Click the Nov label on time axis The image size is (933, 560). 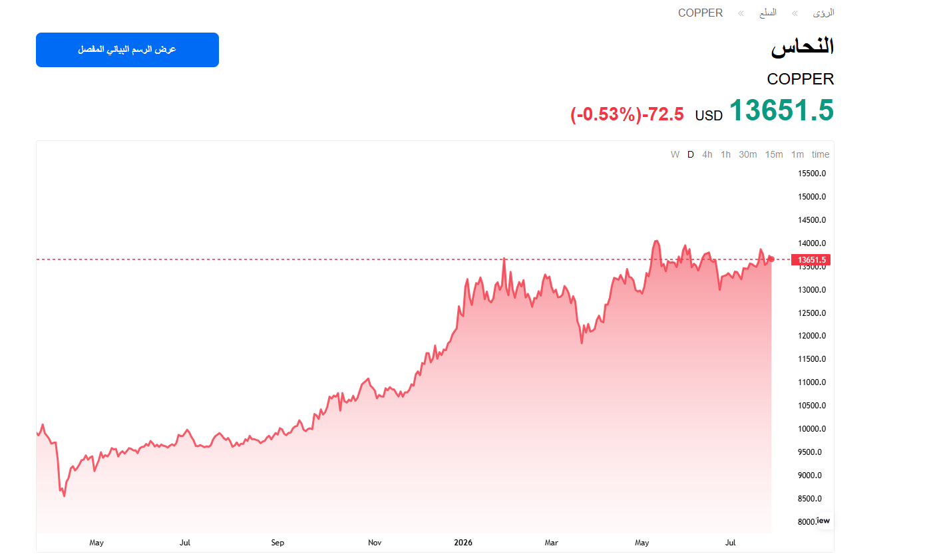(375, 543)
